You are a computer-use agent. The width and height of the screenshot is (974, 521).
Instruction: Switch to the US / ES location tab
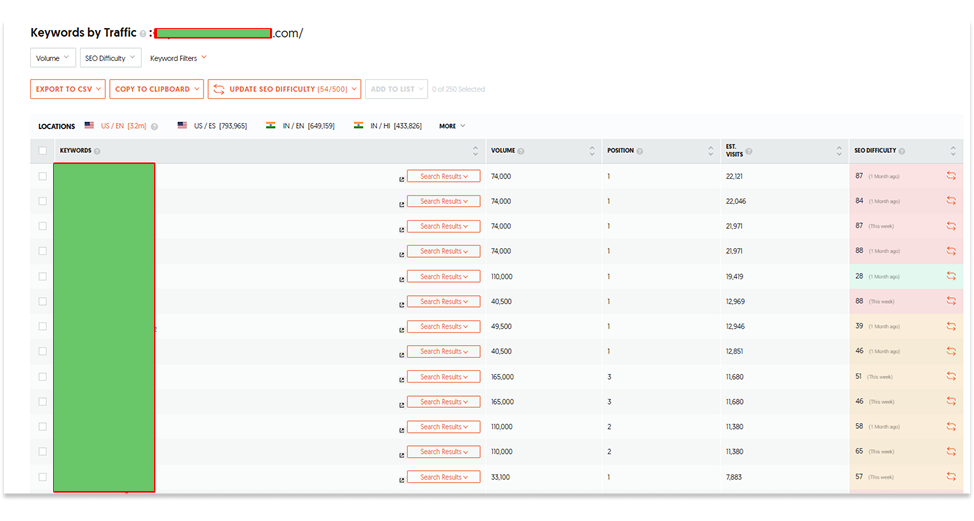point(212,126)
